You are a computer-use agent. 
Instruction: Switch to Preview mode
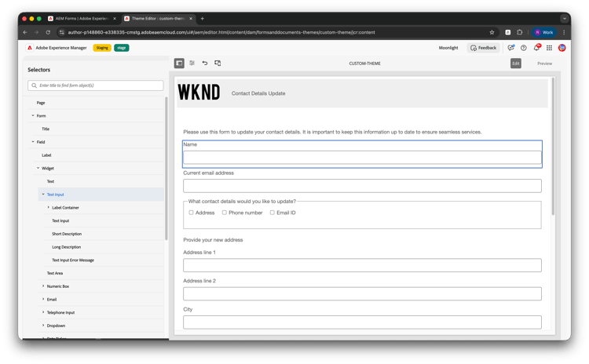(x=545, y=64)
